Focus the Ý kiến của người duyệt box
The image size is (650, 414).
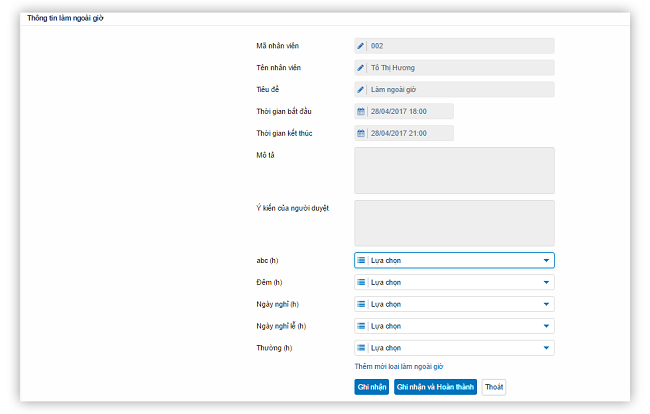point(454,223)
